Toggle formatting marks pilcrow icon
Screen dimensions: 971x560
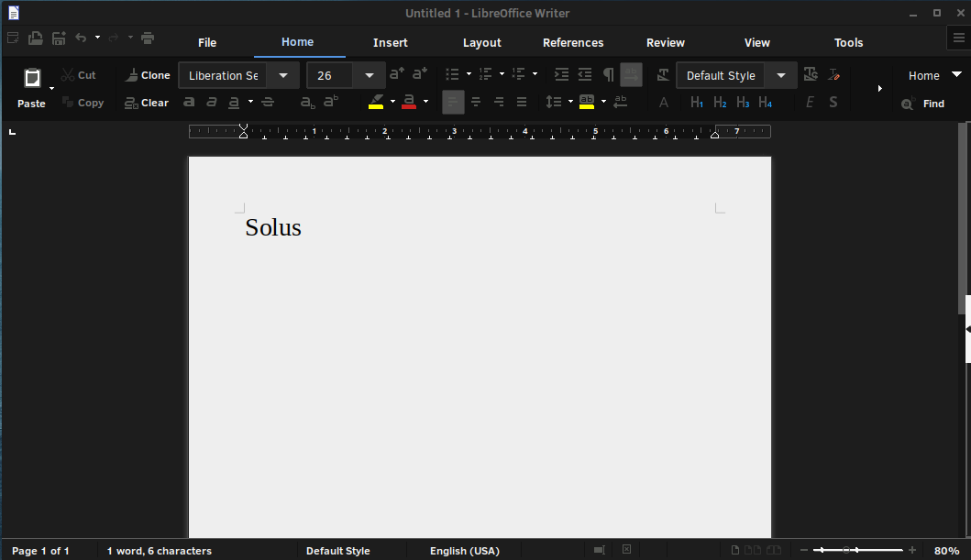(608, 75)
